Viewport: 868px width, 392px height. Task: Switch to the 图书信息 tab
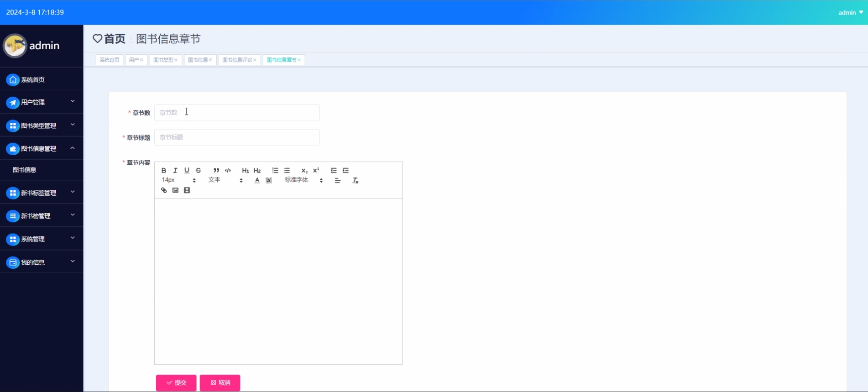[x=198, y=60]
